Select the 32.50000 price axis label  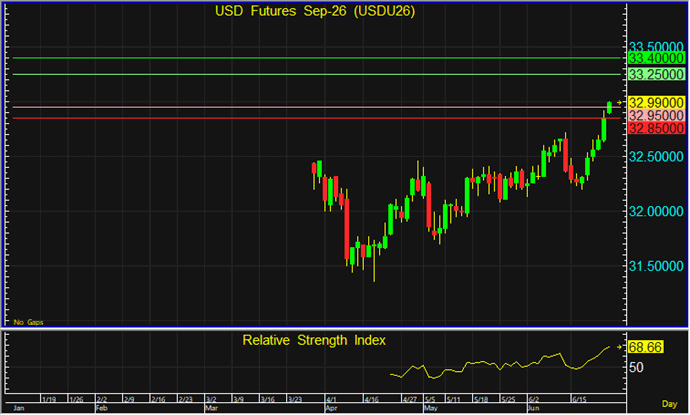coord(656,157)
